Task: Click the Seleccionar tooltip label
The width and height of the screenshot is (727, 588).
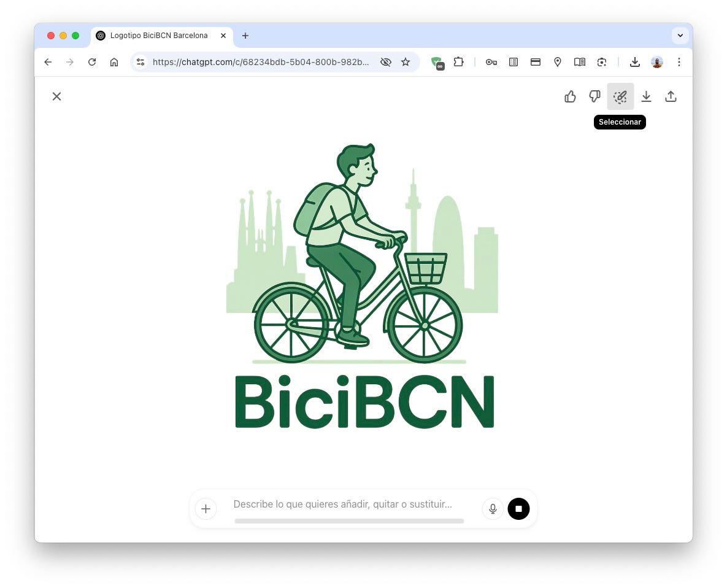Action: pyautogui.click(x=620, y=122)
